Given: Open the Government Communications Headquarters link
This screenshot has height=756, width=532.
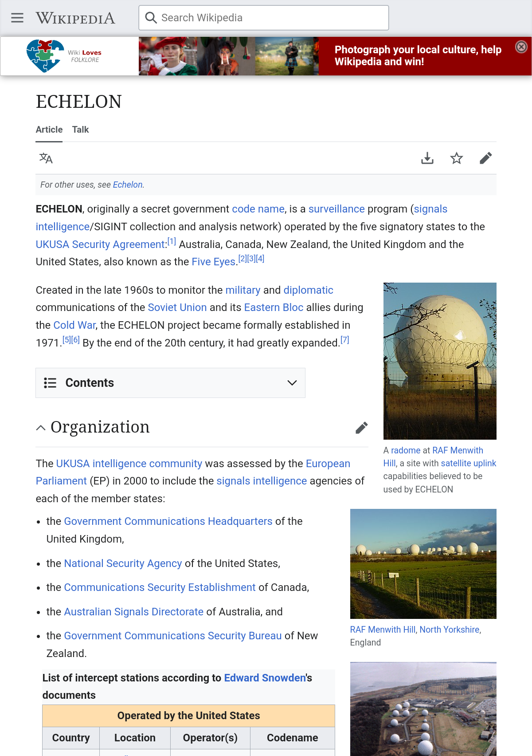Looking at the screenshot, I should [168, 521].
